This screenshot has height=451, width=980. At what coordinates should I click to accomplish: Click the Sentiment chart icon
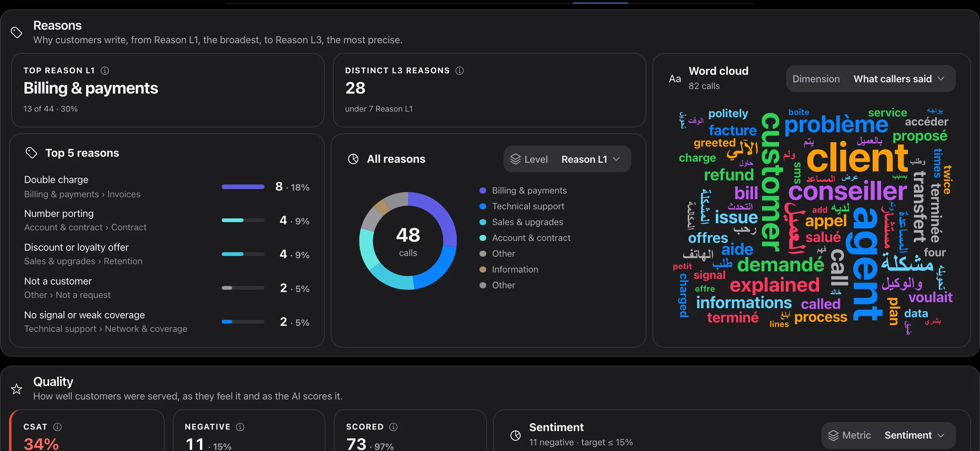coord(516,435)
